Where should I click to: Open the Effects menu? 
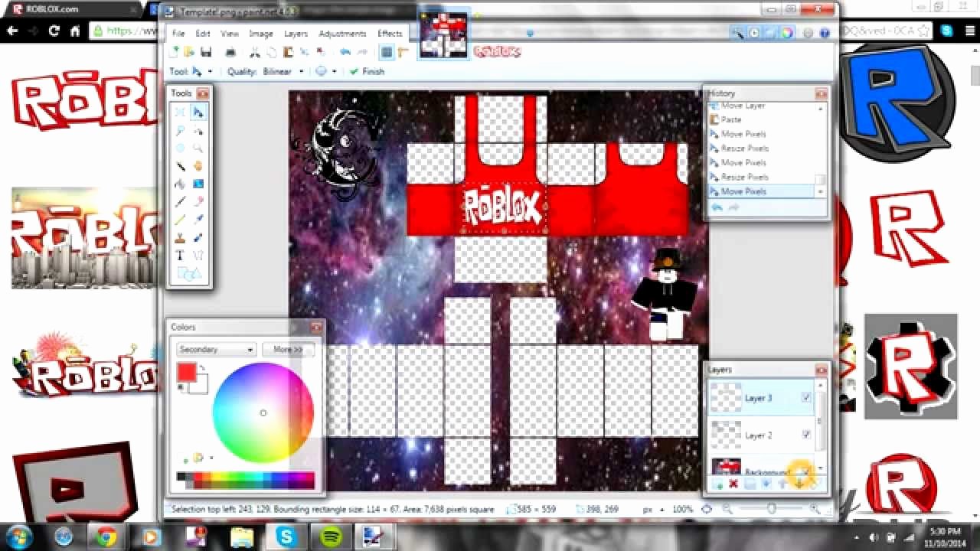tap(390, 34)
